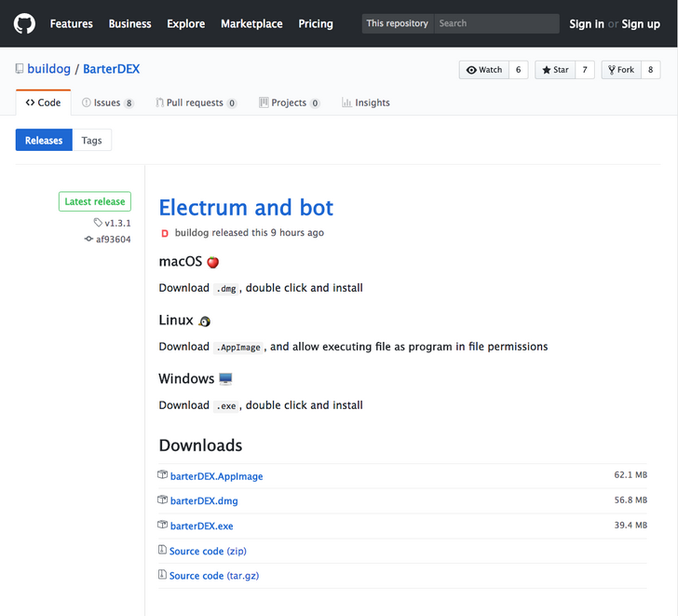Switch to the Insights tab

pos(366,103)
